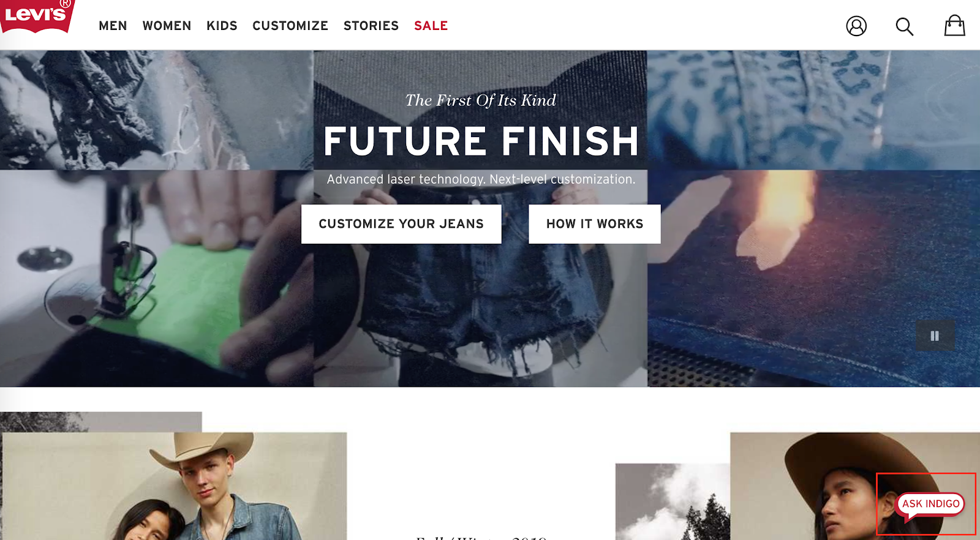Screen dimensions: 980x540
Task: Click the How It Works button
Action: tap(595, 224)
